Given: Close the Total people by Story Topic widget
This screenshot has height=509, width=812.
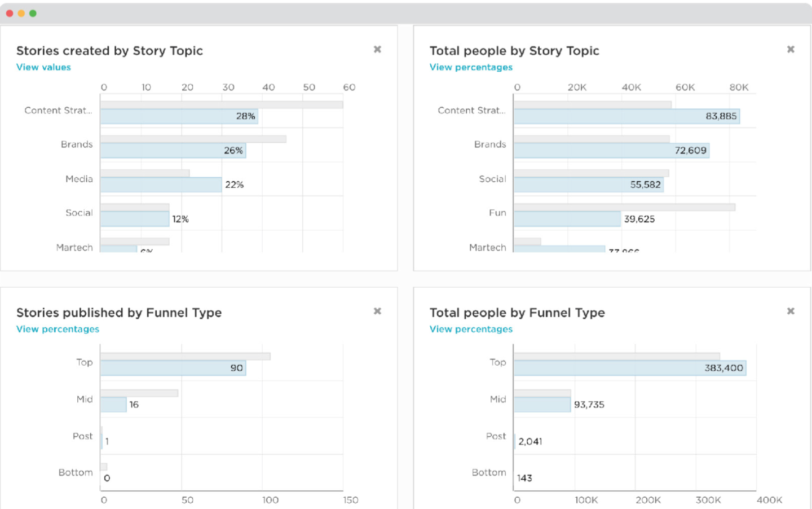Looking at the screenshot, I should tap(791, 49).
